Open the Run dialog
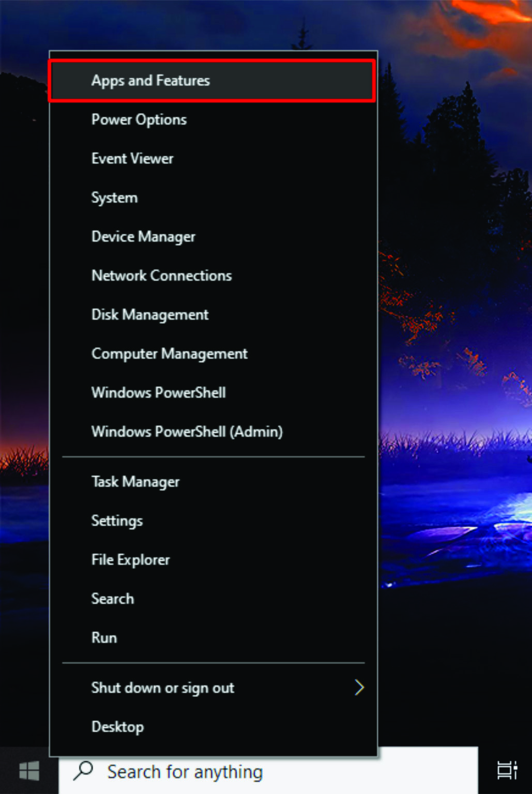Viewport: 532px width, 794px height. 104,637
